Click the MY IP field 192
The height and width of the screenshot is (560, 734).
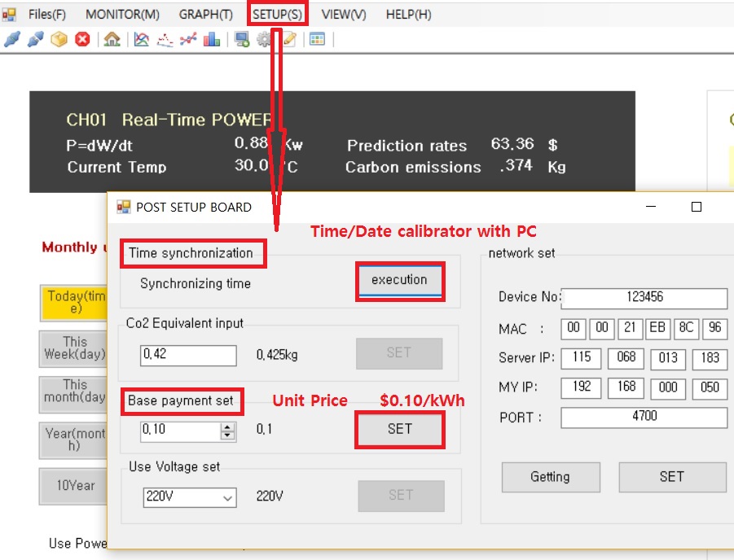click(581, 387)
